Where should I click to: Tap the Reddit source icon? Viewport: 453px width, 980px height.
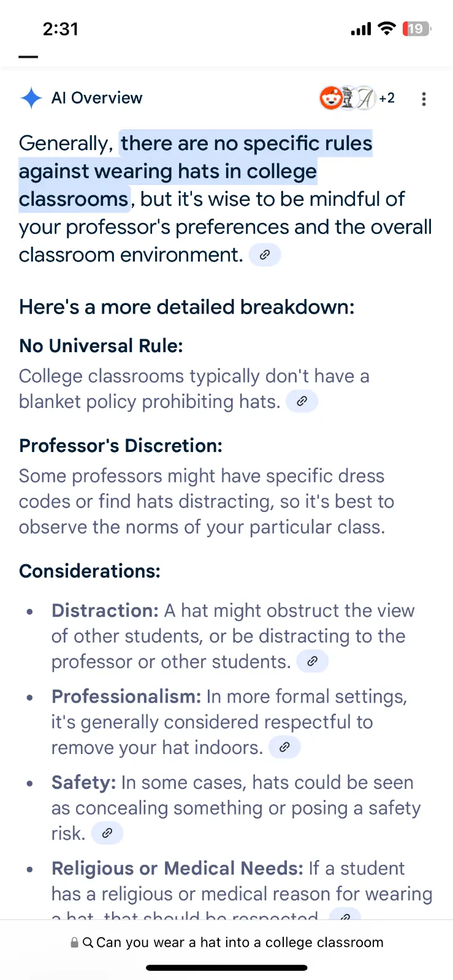coord(331,98)
